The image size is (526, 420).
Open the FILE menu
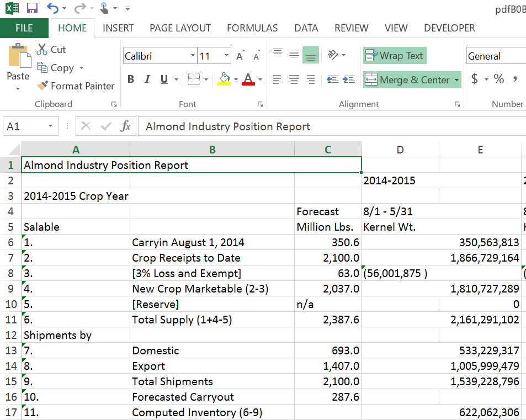[x=24, y=28]
